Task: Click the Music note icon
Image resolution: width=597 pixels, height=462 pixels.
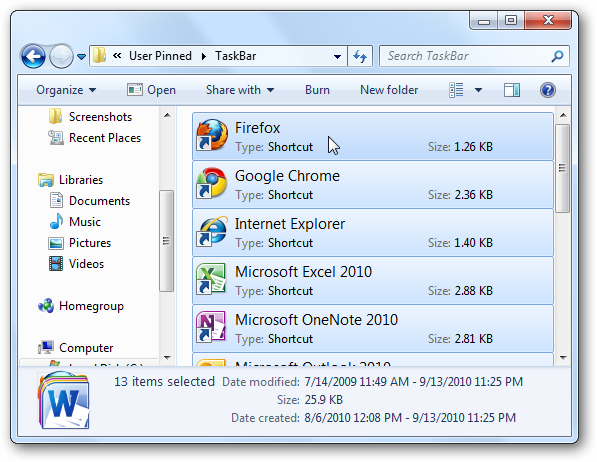Action: click(x=56, y=221)
